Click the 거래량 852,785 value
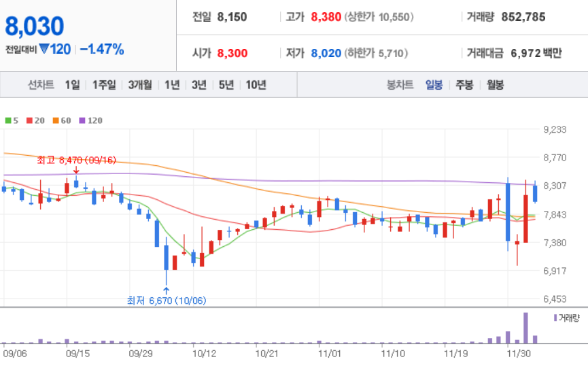Screen dimensions: 588x370 coord(523,17)
